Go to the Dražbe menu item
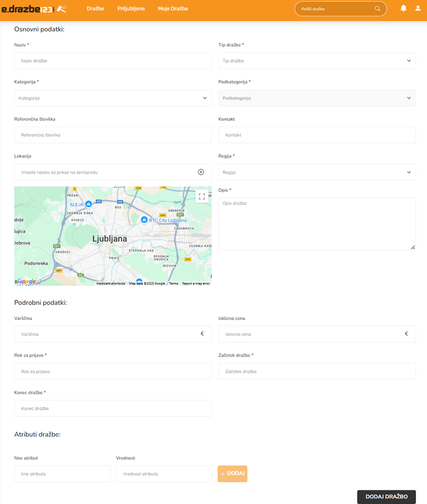This screenshot has width=427, height=504. tap(95, 9)
